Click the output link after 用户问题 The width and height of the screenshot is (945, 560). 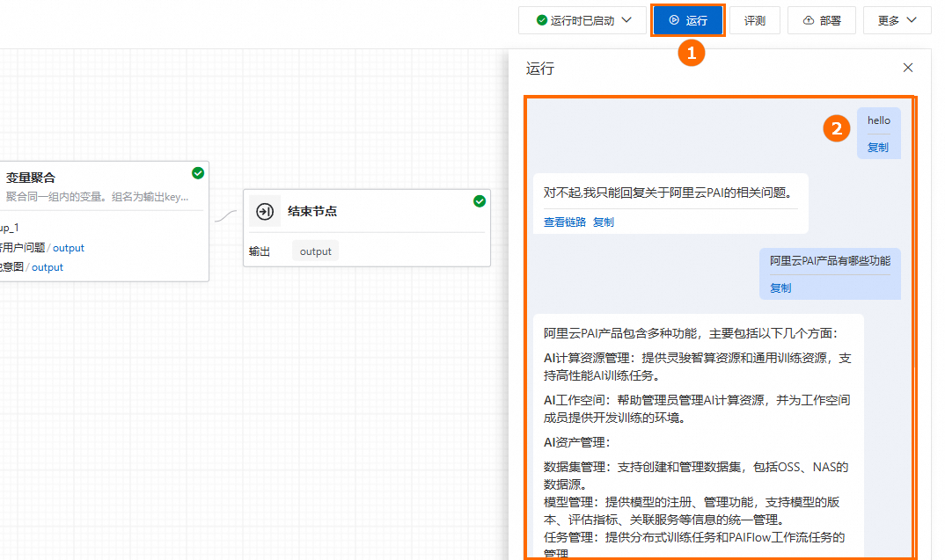(x=69, y=248)
